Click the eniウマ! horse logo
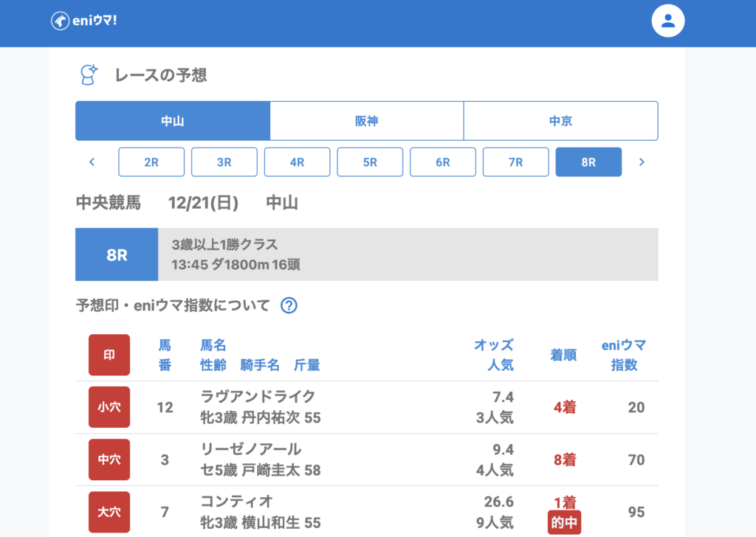Image resolution: width=756 pixels, height=537 pixels. (61, 21)
